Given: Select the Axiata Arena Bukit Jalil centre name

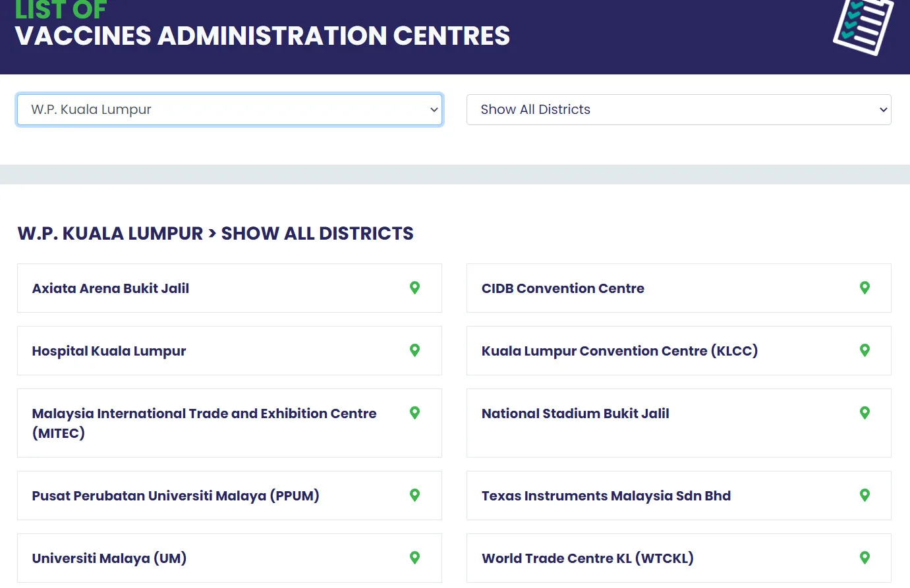Looking at the screenshot, I should [x=111, y=288].
